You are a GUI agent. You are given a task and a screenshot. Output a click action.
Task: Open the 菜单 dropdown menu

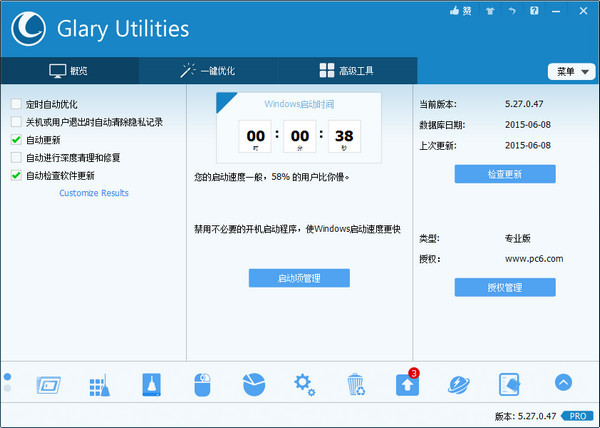[571, 72]
